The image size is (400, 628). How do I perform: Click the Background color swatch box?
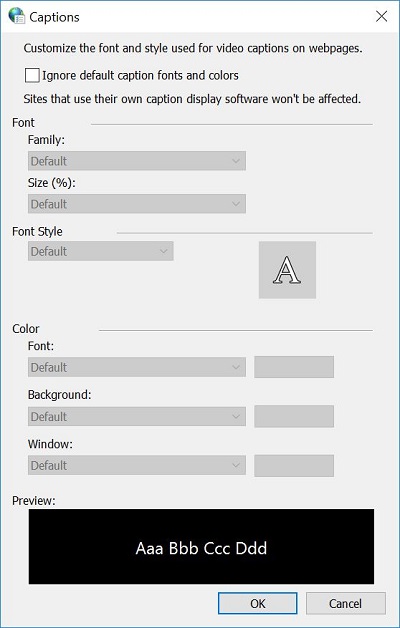294,416
